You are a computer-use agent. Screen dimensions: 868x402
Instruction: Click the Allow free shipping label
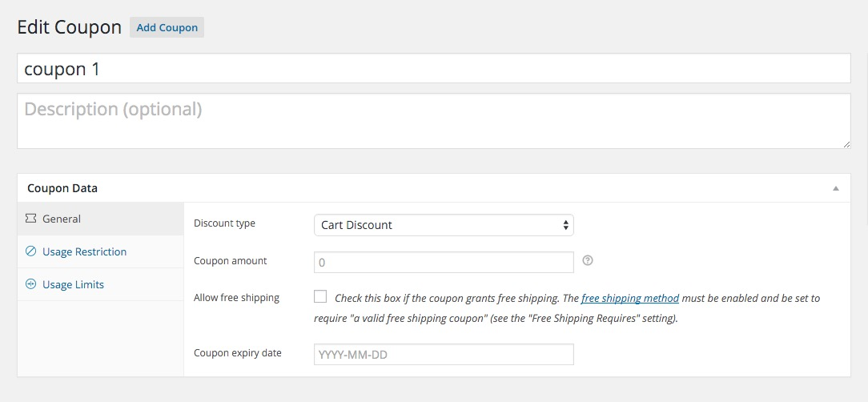click(x=236, y=298)
